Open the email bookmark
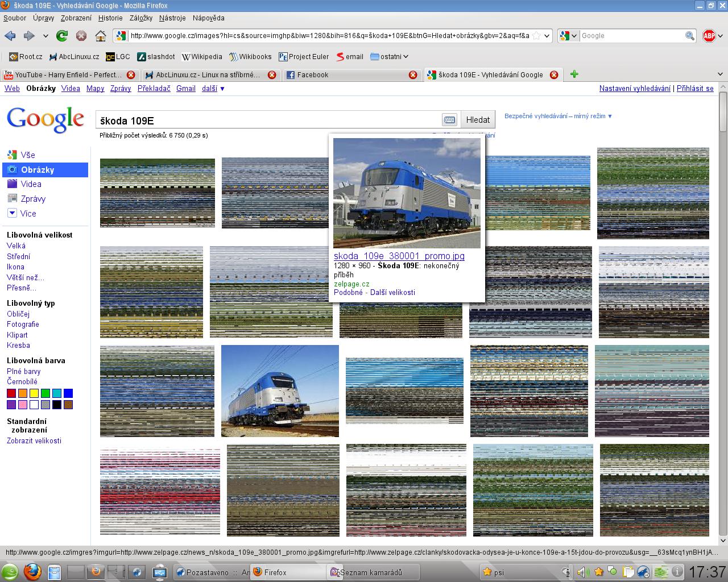The height and width of the screenshot is (582, 728). pyautogui.click(x=350, y=56)
